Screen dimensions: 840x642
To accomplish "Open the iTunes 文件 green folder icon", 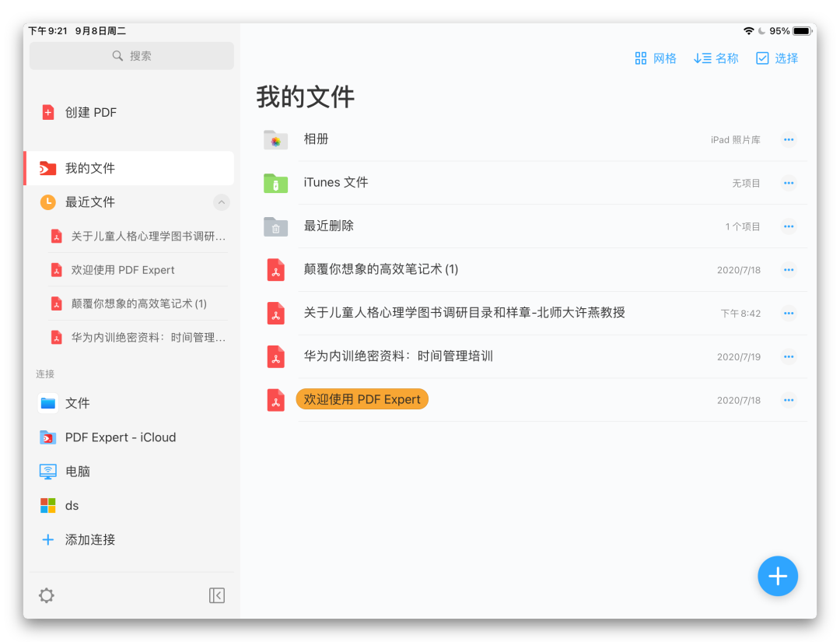I will tap(276, 184).
